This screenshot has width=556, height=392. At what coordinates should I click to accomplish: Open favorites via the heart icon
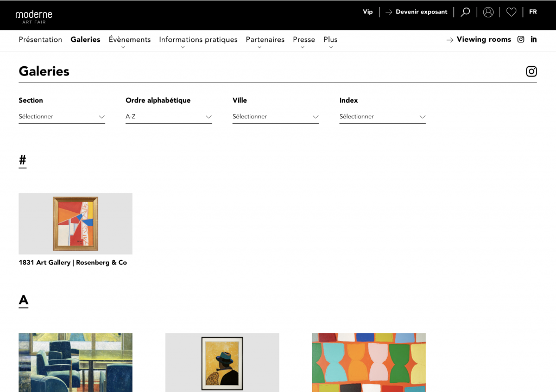(x=511, y=12)
